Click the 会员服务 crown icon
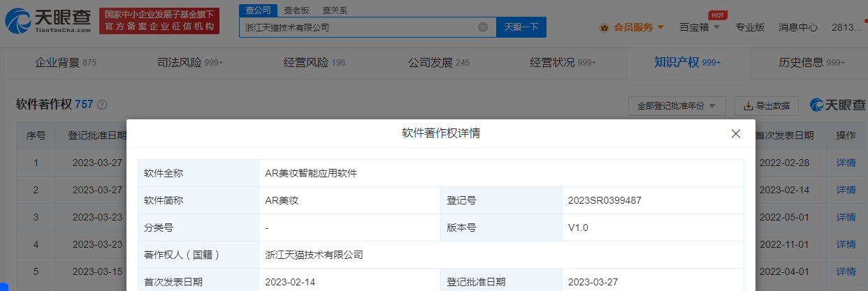868x291 pixels. 605,27
